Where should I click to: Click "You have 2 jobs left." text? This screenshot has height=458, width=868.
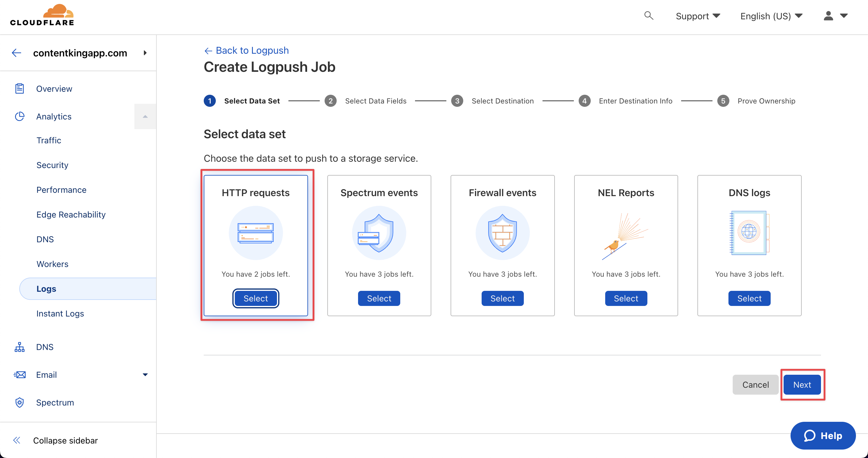[255, 274]
